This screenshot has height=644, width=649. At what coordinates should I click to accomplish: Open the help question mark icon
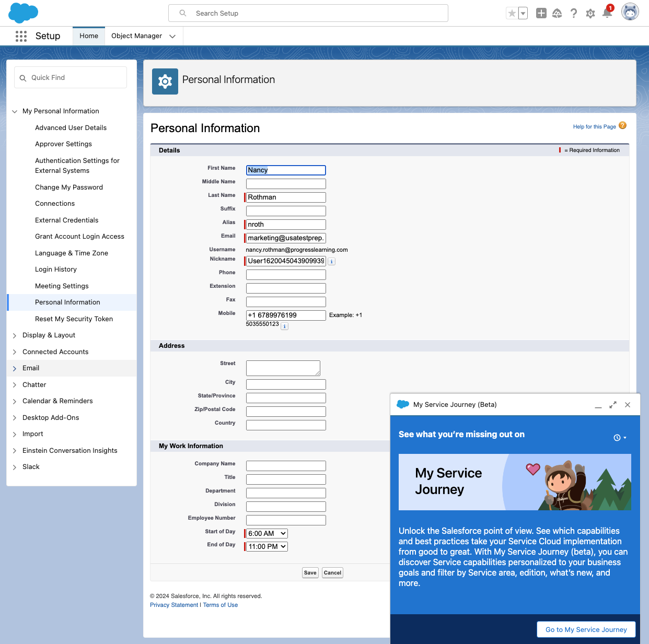tap(574, 14)
